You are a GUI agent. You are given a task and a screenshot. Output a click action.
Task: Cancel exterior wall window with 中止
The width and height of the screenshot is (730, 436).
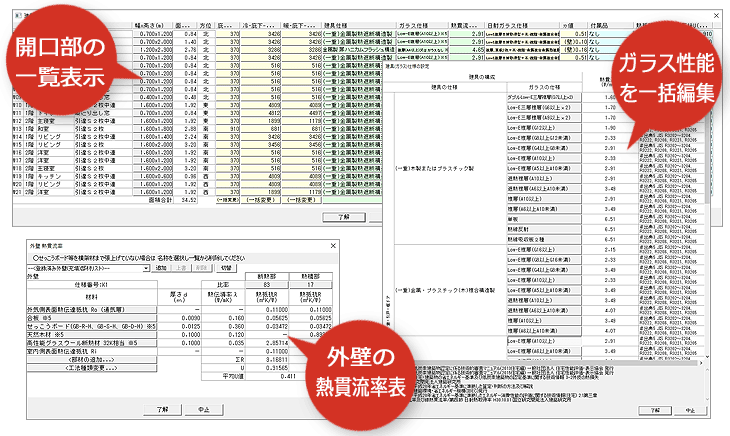(x=204, y=409)
